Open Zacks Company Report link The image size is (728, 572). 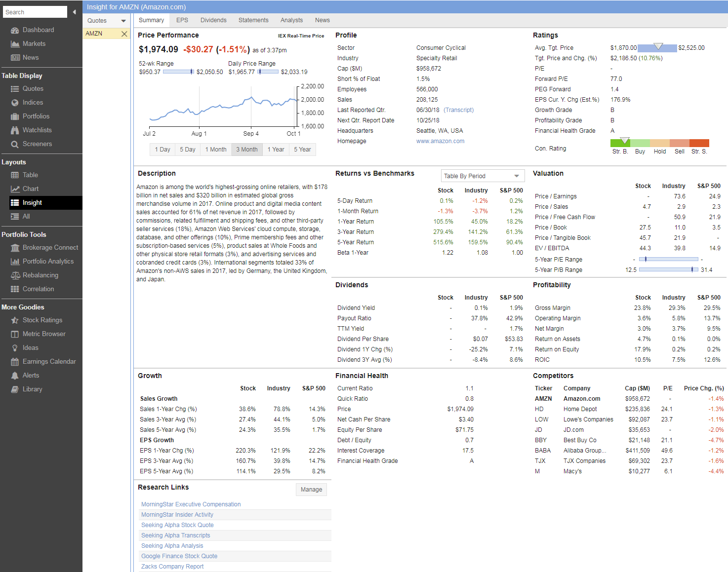[x=172, y=567]
